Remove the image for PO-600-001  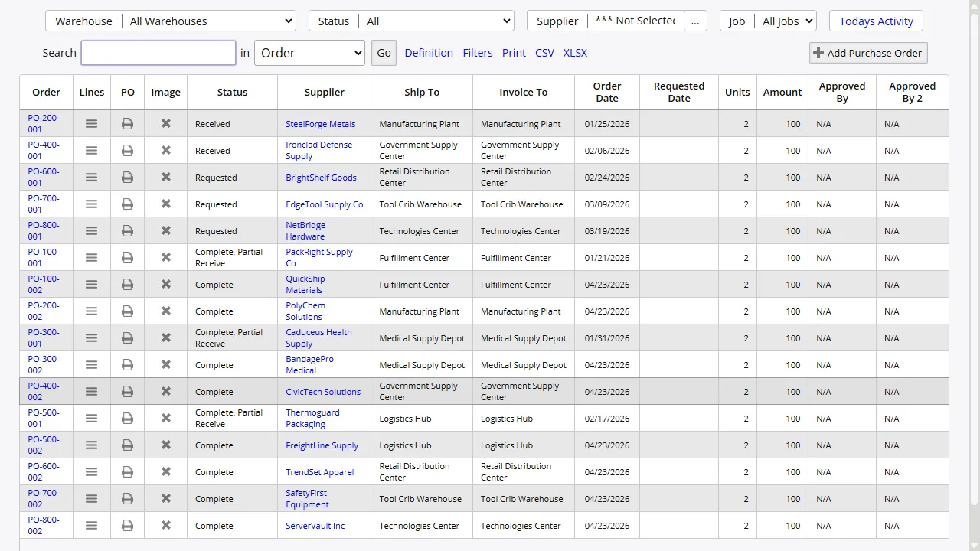click(165, 177)
